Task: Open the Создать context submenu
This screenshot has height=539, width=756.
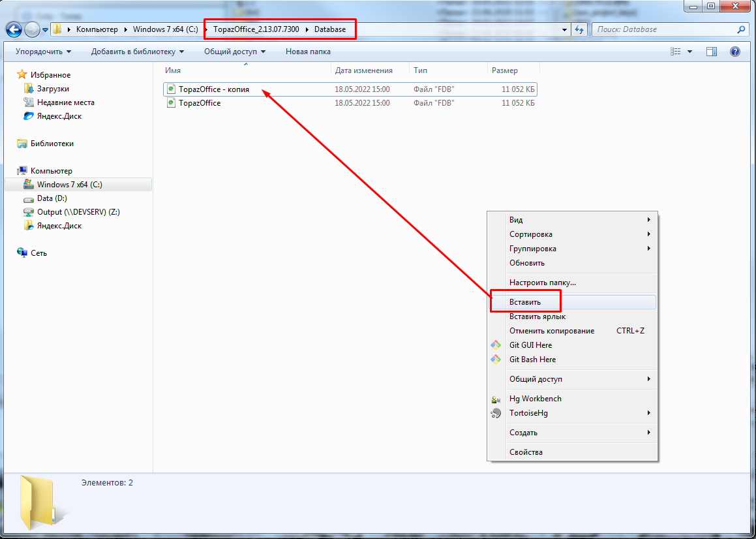Action: (x=572, y=433)
